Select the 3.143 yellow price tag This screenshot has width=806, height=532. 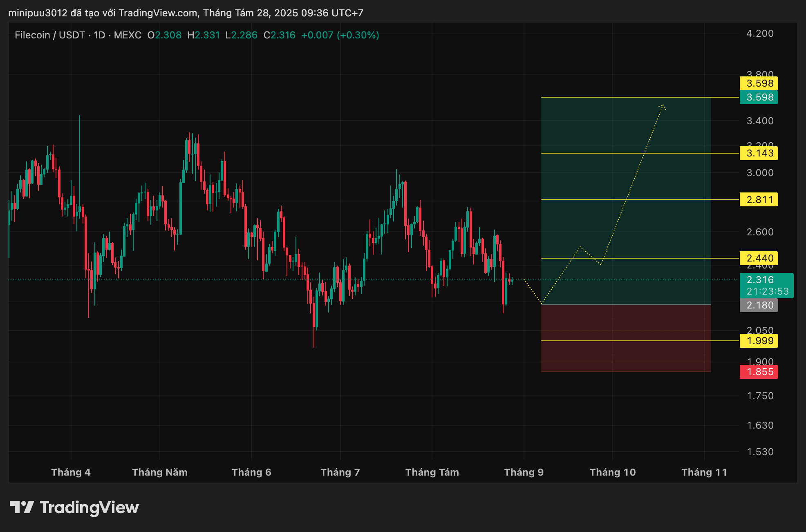(759, 153)
